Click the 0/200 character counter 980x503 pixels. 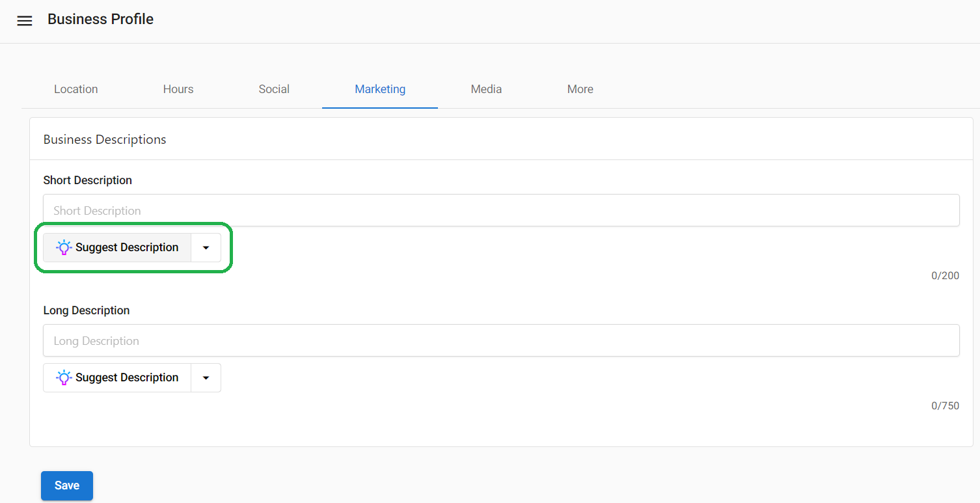(945, 275)
